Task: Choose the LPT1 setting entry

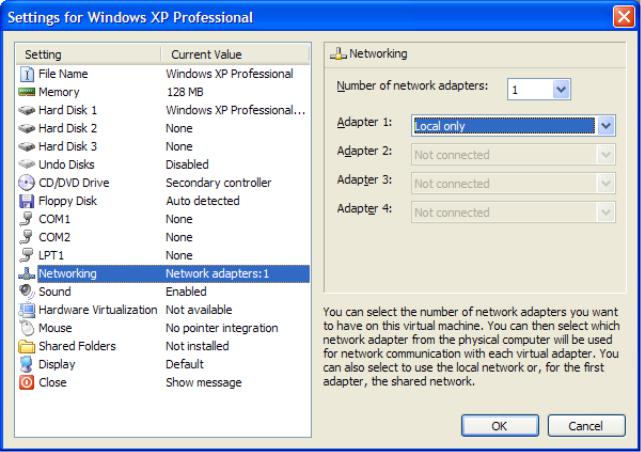Action: 163,255
